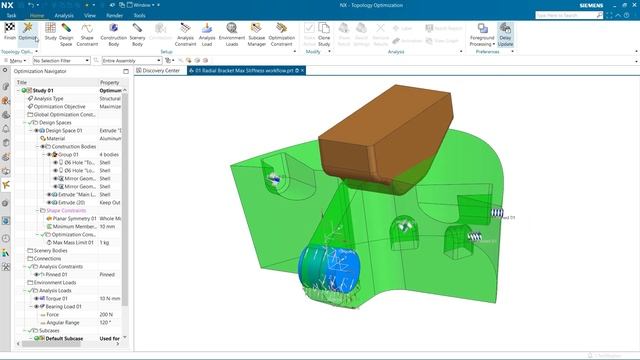The height and width of the screenshot is (360, 640).
Task: Switch to the Task ribbon tab
Action: coord(11,16)
